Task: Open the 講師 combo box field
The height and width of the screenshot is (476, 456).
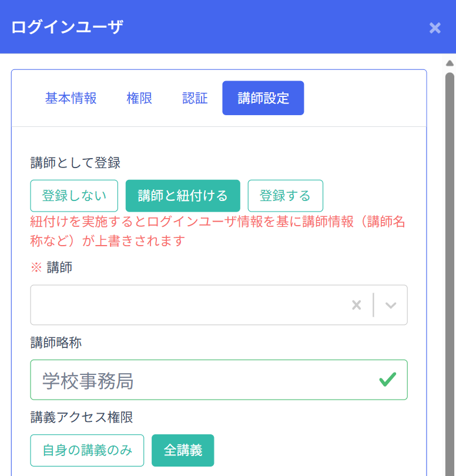Action: click(x=188, y=305)
